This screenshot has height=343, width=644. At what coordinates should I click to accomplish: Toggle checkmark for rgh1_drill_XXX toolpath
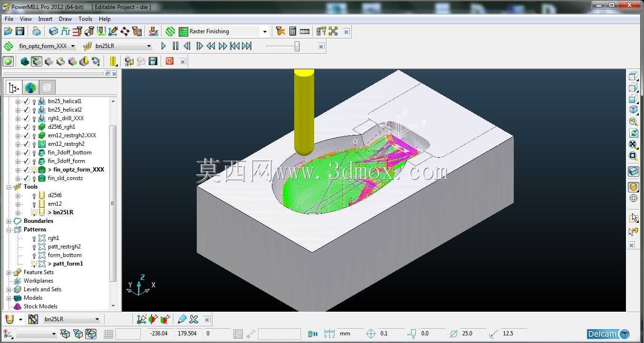[27, 118]
